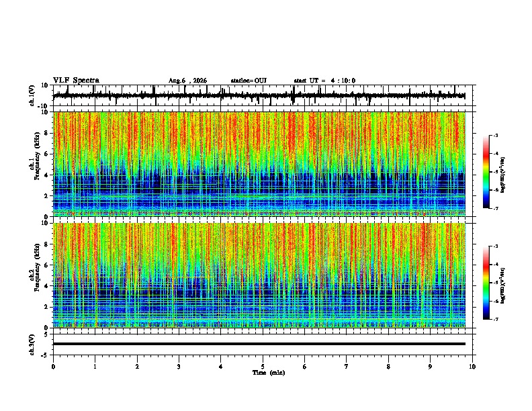Click the color scale bar beside ch.1 spectrogram

coord(486,172)
